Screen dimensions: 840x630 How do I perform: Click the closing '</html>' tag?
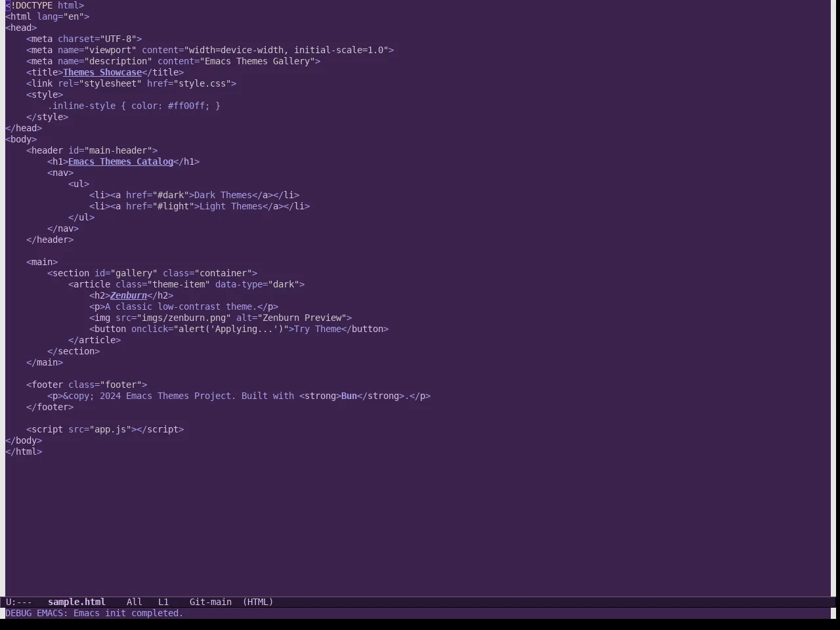pyautogui.click(x=24, y=451)
